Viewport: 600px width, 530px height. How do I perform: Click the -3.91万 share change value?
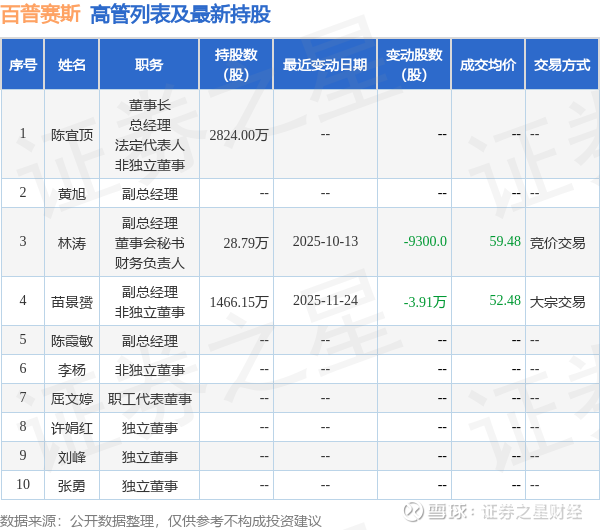[x=425, y=302]
